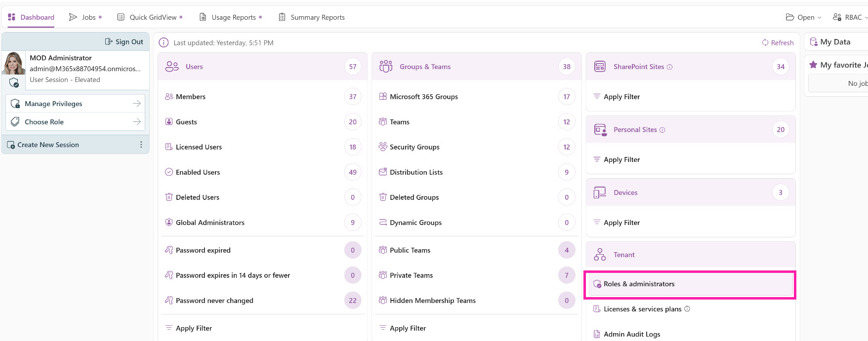868x341 pixels.
Task: Click the MOD Administrator profile photo
Action: tap(14, 64)
